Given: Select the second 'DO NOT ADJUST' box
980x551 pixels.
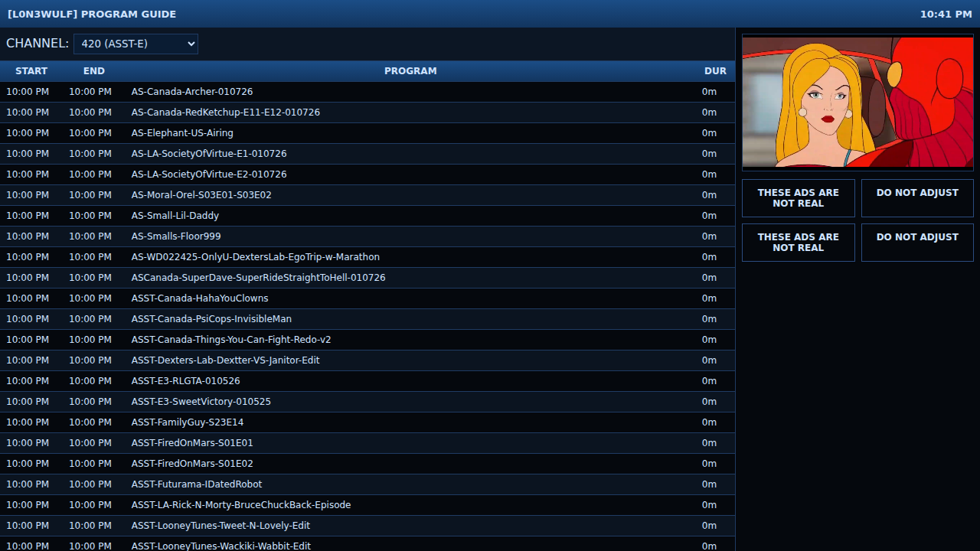Looking at the screenshot, I should [x=917, y=243].
